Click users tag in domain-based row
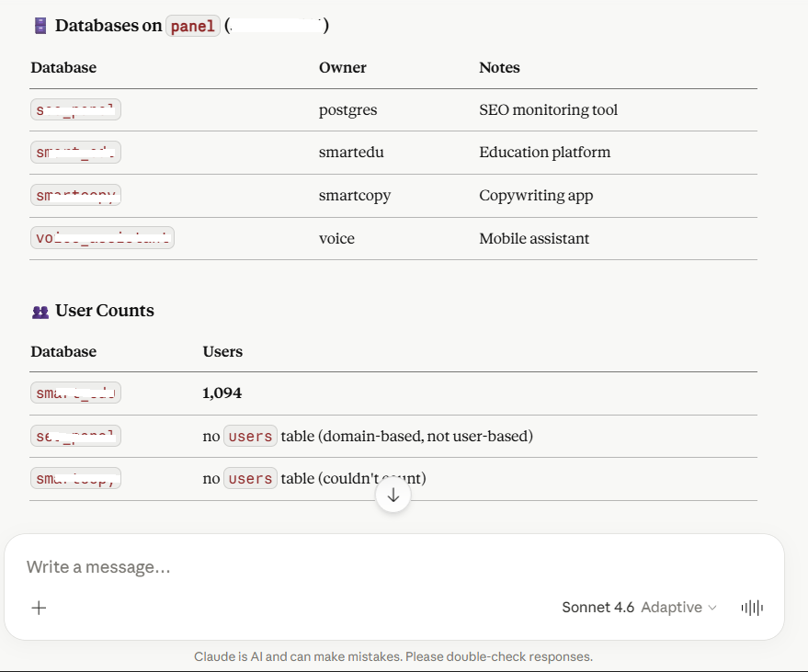Screen dimensions: 808x672 pyautogui.click(x=250, y=436)
